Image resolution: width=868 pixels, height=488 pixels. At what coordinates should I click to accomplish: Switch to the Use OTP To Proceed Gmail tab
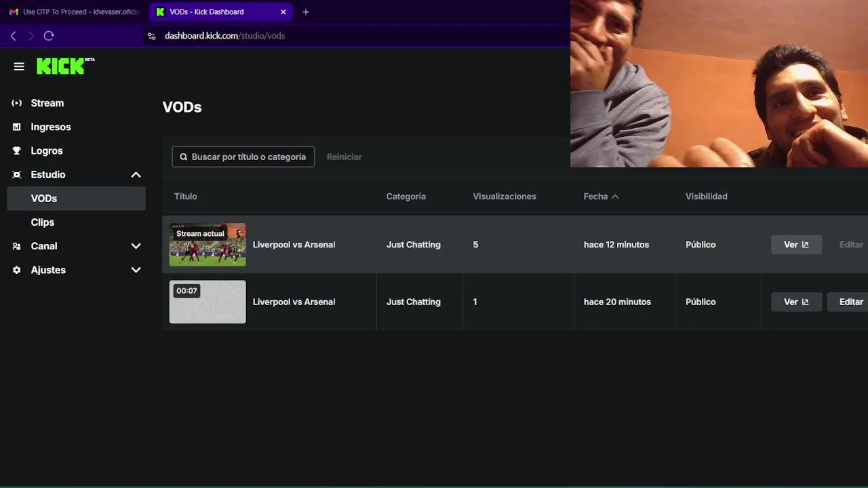tap(74, 12)
